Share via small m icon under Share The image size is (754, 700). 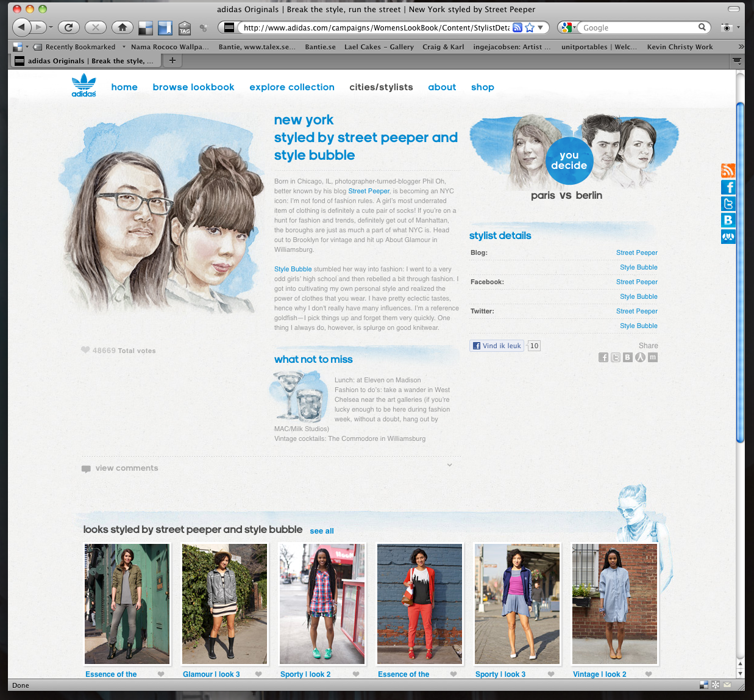[653, 357]
